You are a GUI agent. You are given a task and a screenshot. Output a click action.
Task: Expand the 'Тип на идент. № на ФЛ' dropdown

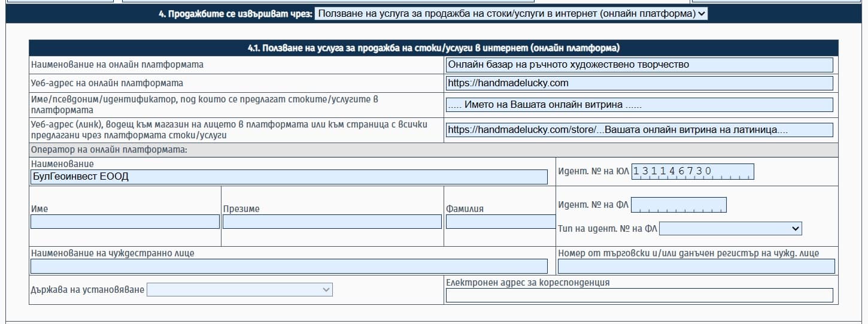coord(730,228)
